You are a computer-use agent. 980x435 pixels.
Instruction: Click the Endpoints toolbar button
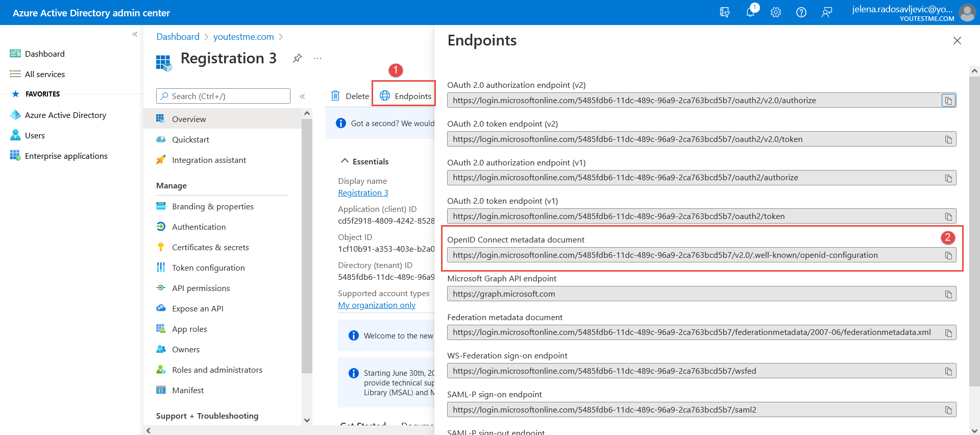405,96
